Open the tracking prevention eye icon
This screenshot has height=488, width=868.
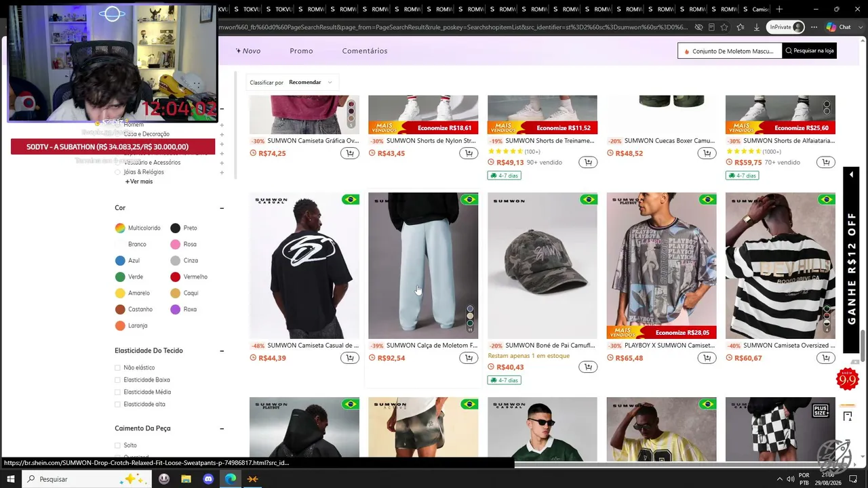(x=698, y=27)
